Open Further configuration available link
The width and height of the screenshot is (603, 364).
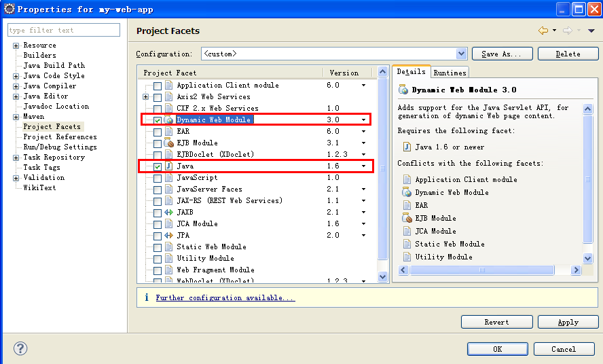coord(225,297)
